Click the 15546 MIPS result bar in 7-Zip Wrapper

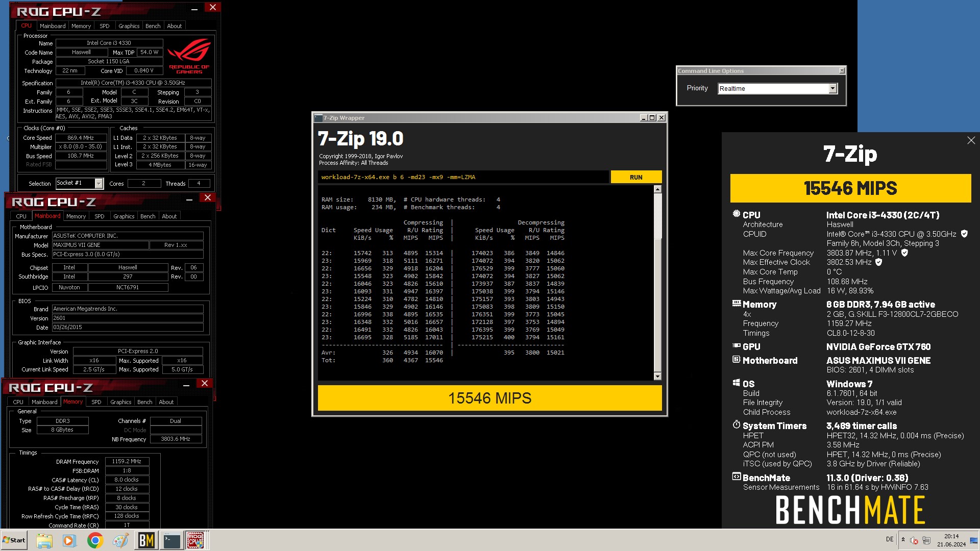[x=489, y=398]
